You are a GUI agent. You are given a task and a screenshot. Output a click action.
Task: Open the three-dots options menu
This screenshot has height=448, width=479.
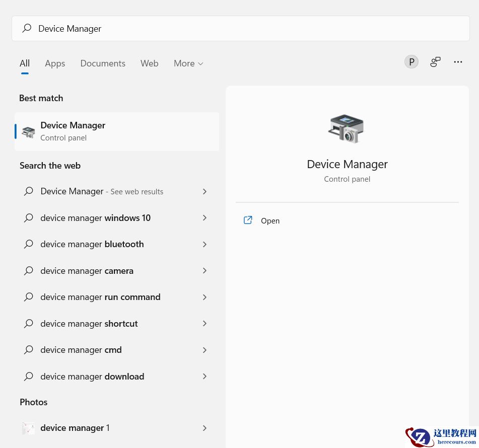click(458, 62)
